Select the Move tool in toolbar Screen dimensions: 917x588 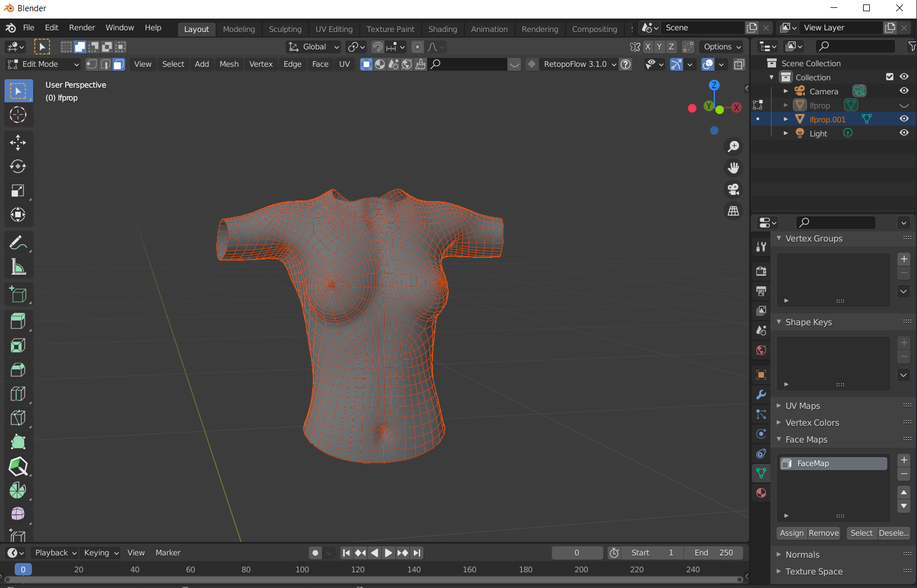click(18, 143)
